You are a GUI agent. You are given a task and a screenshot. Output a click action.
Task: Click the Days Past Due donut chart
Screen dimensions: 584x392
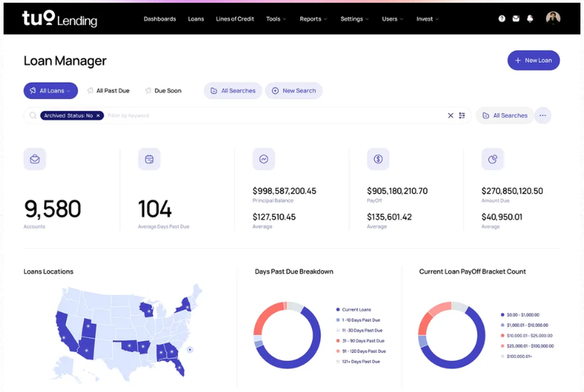(x=287, y=335)
